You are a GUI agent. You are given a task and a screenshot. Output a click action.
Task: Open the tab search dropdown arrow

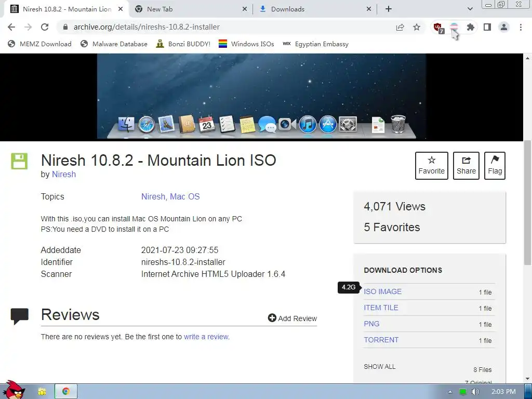coord(470,9)
